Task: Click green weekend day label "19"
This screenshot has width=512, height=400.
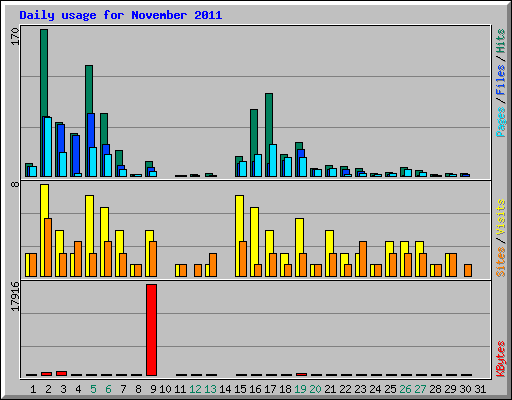Action: pyautogui.click(x=300, y=389)
